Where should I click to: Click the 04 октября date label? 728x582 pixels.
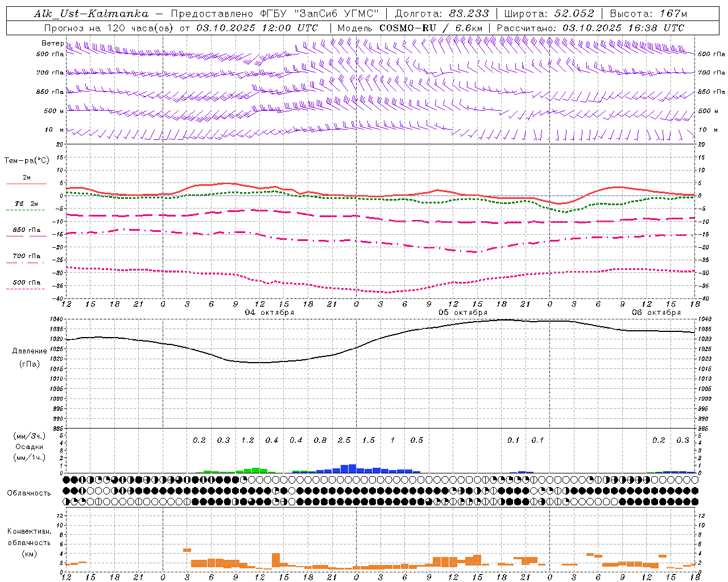pos(270,313)
